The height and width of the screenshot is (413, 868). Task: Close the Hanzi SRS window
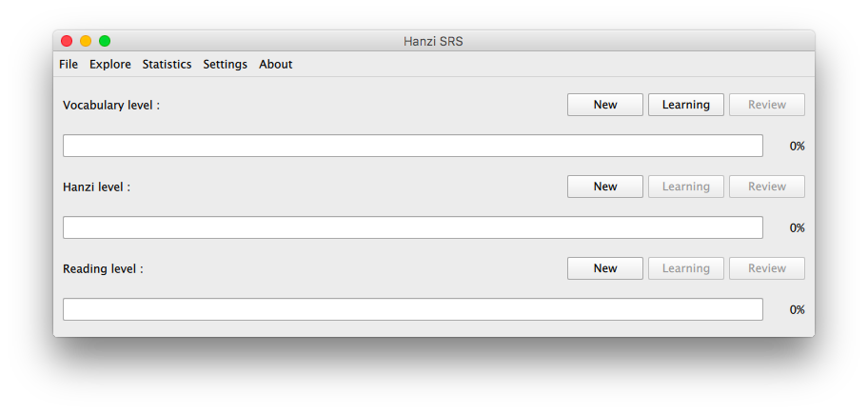[x=67, y=41]
